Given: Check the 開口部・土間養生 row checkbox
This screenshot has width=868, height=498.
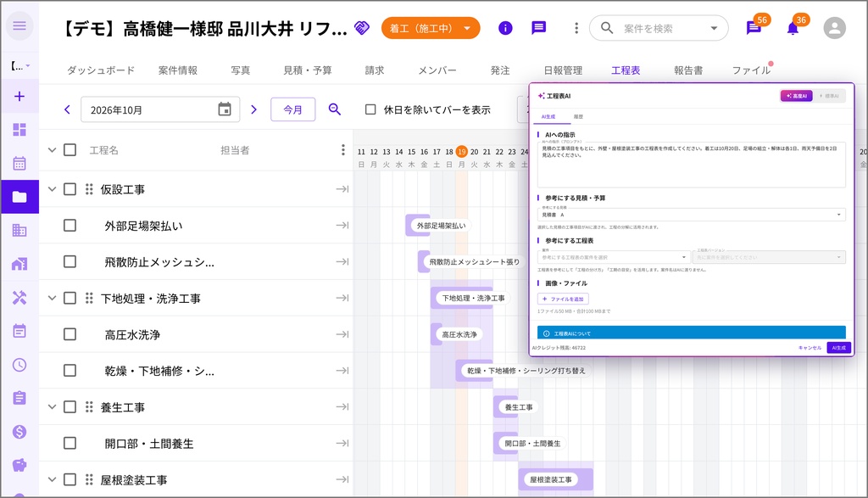Looking at the screenshot, I should 70,443.
